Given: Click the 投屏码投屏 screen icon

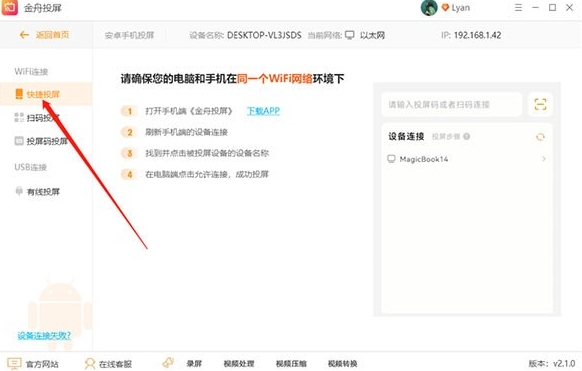Looking at the screenshot, I should (x=19, y=141).
